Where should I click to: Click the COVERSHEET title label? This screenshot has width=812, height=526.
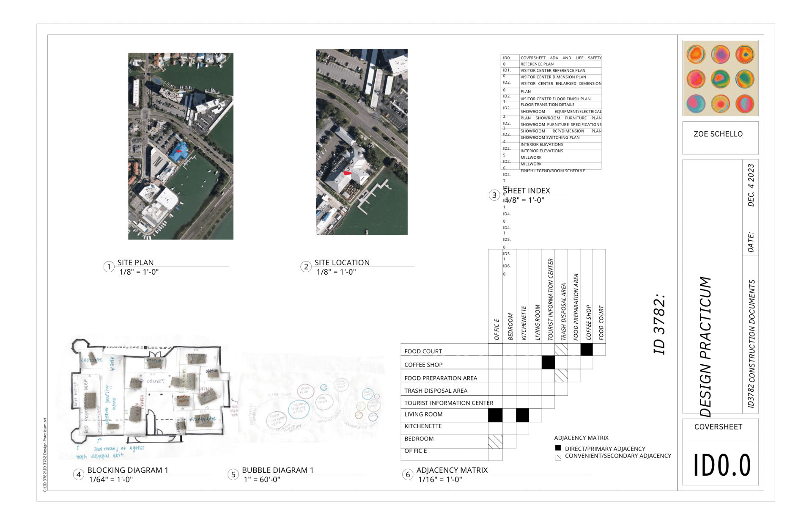[x=718, y=427]
